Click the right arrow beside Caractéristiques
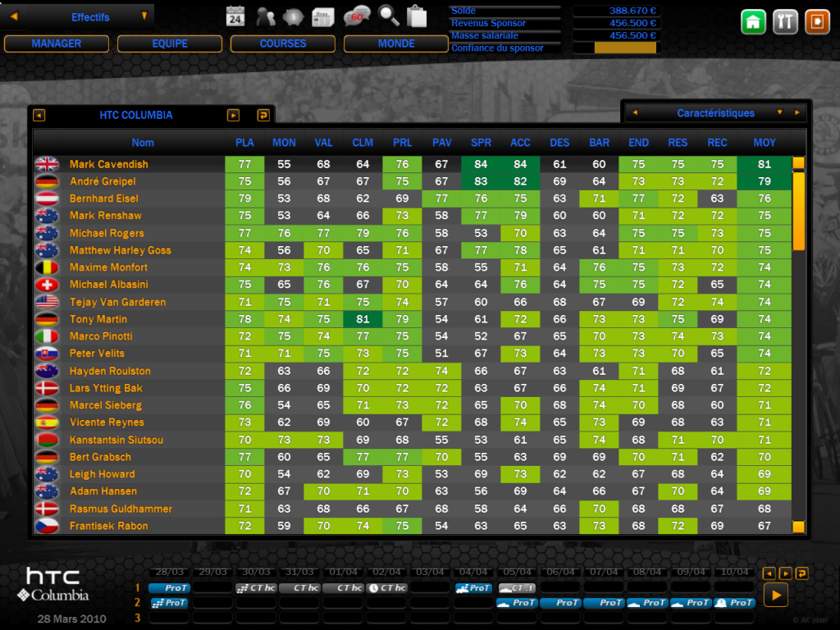Image resolution: width=840 pixels, height=630 pixels. point(797,113)
